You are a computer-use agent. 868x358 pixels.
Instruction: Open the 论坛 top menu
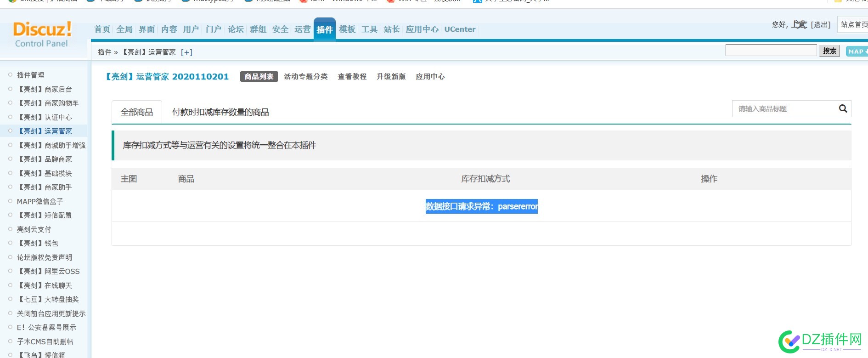(236, 29)
